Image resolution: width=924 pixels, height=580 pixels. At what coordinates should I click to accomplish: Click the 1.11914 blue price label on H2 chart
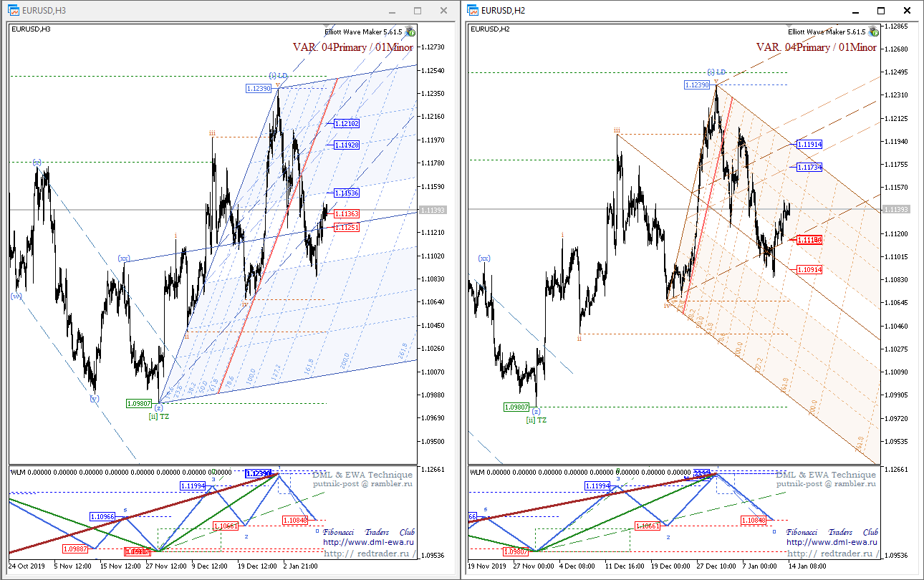[809, 145]
